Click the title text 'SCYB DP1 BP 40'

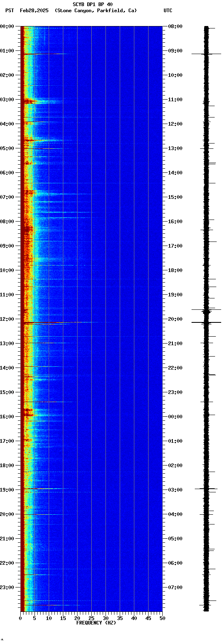(x=93, y=4)
